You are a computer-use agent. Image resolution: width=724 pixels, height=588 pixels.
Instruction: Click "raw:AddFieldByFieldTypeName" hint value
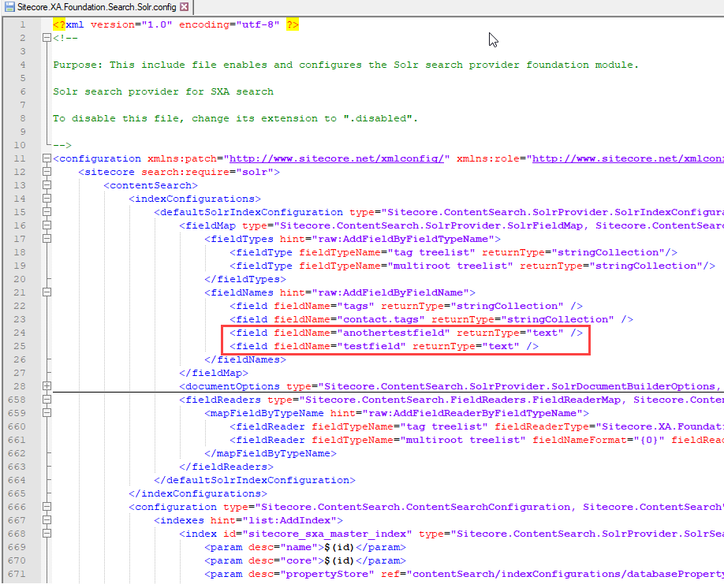(403, 239)
